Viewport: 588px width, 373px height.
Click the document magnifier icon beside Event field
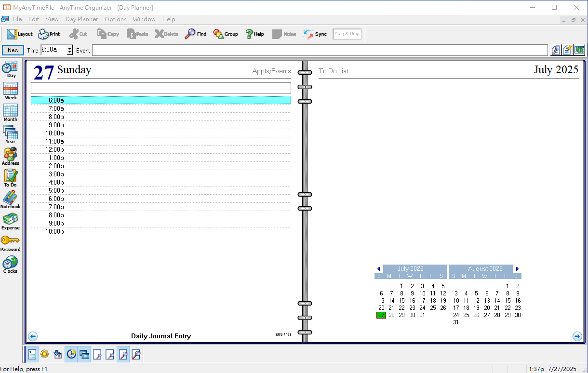[x=556, y=50]
